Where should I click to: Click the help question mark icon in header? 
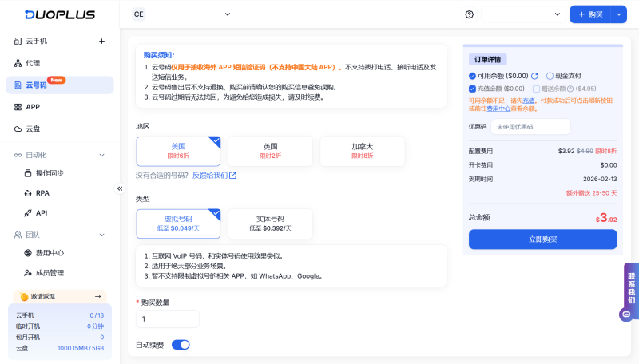click(x=469, y=14)
